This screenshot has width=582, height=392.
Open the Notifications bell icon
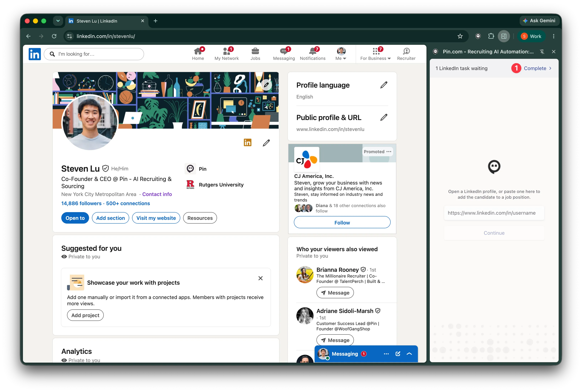click(x=313, y=54)
